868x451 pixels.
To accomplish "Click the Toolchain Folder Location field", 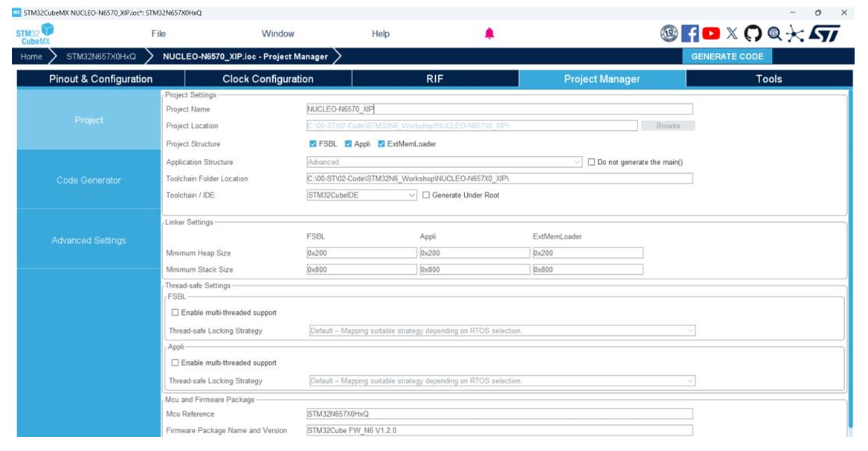I will (499, 178).
